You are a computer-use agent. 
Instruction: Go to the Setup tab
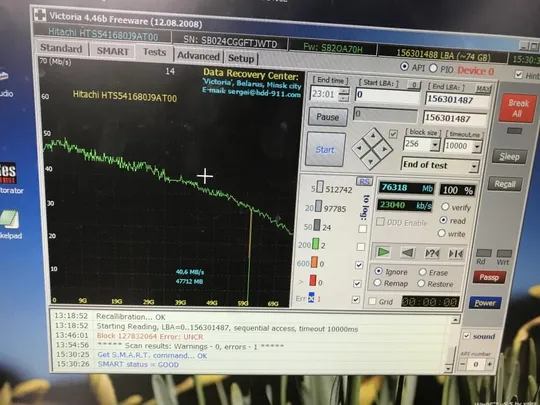pos(241,58)
